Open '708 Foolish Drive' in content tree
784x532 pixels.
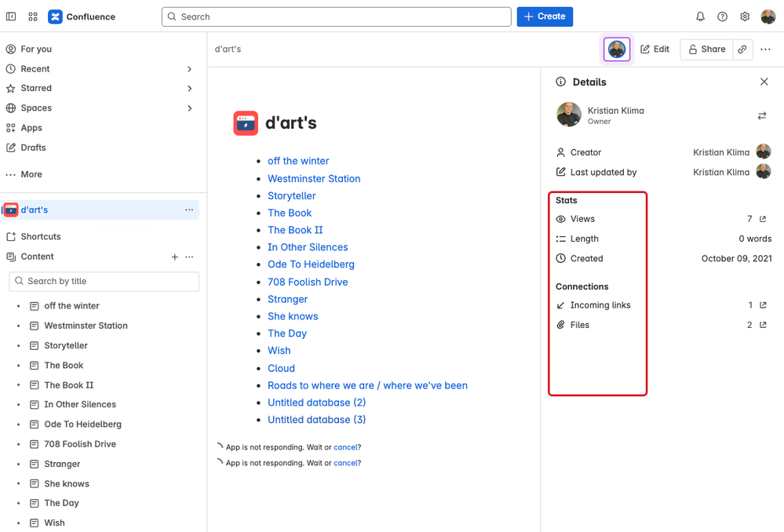80,444
